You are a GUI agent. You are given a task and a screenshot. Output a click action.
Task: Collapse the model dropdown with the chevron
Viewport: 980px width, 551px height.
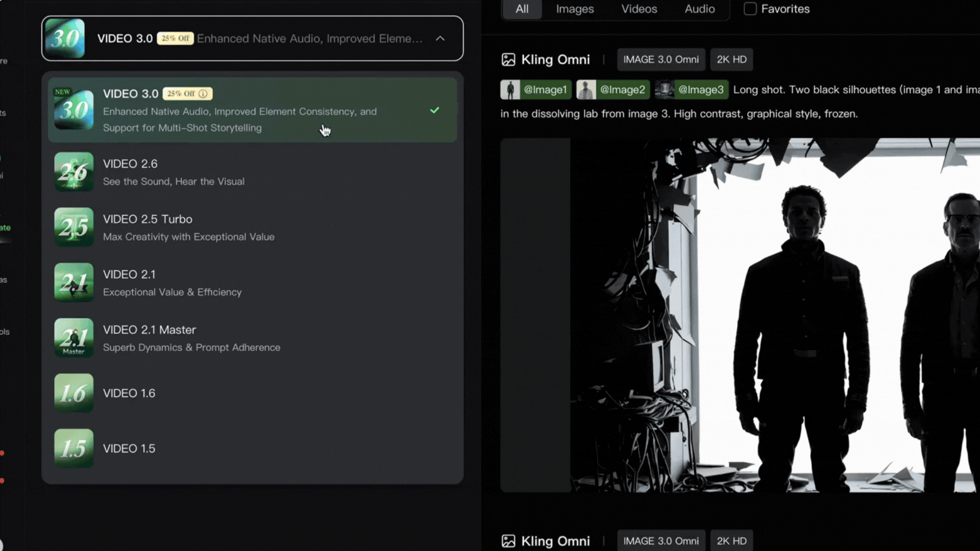coord(440,38)
